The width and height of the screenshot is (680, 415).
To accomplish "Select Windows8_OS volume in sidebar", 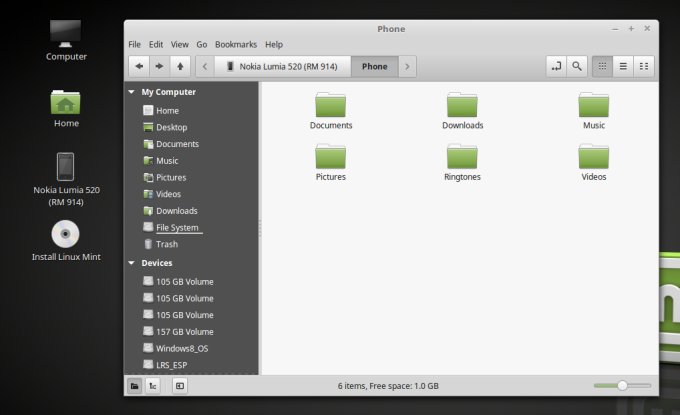I will click(184, 349).
